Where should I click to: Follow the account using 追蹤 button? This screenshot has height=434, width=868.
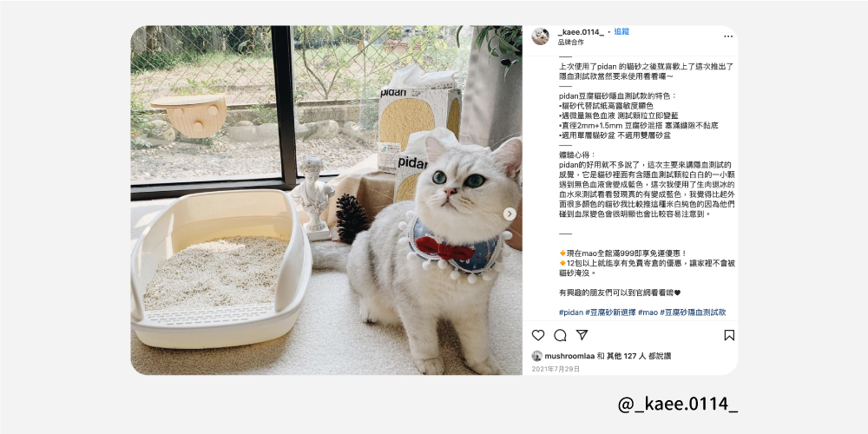[x=621, y=32]
